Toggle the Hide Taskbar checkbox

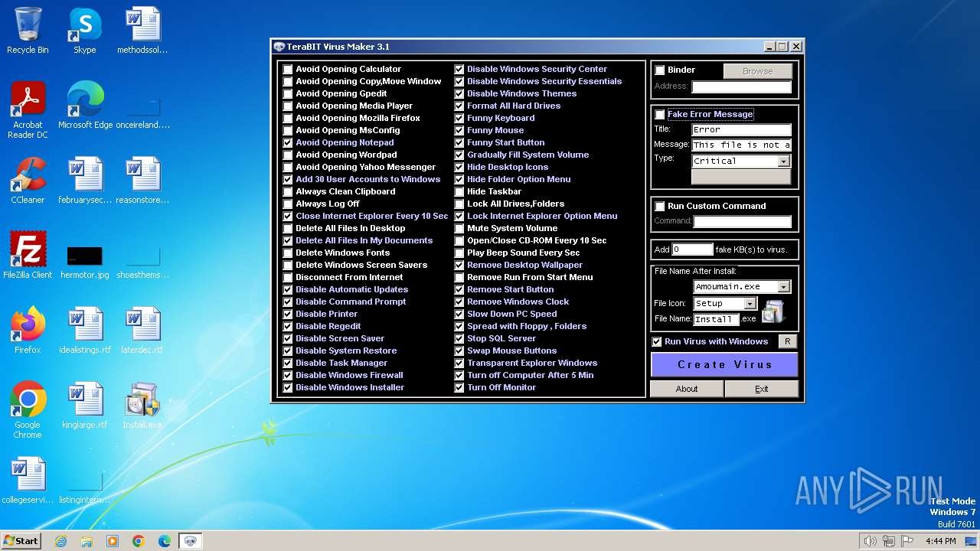coord(459,191)
